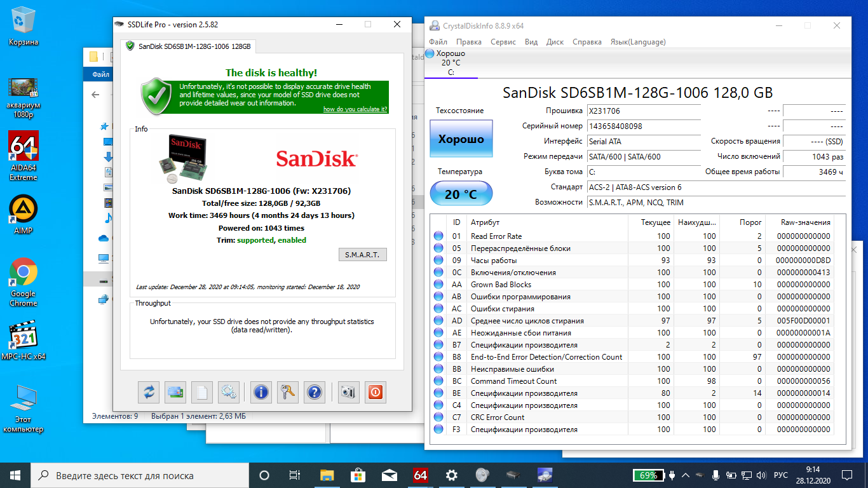Select Google Chrome desktop shortcut
The image size is (868, 488).
[24, 282]
